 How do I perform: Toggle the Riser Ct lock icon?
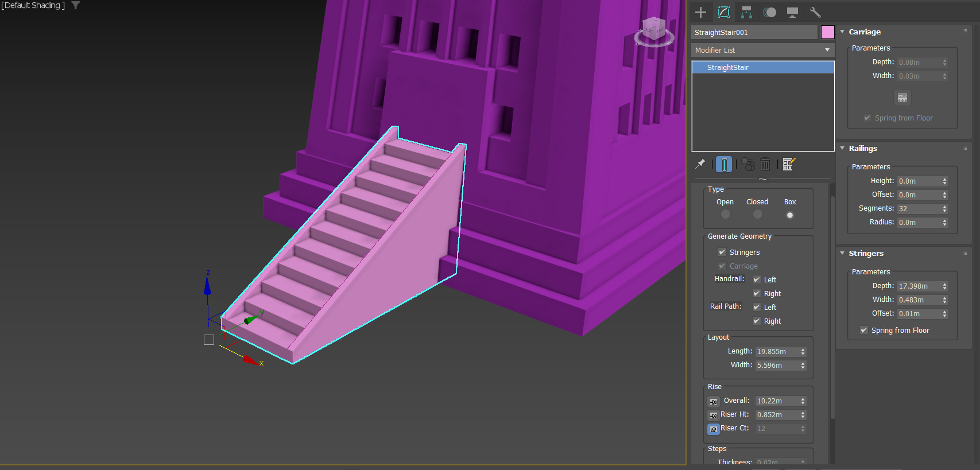[x=714, y=429]
